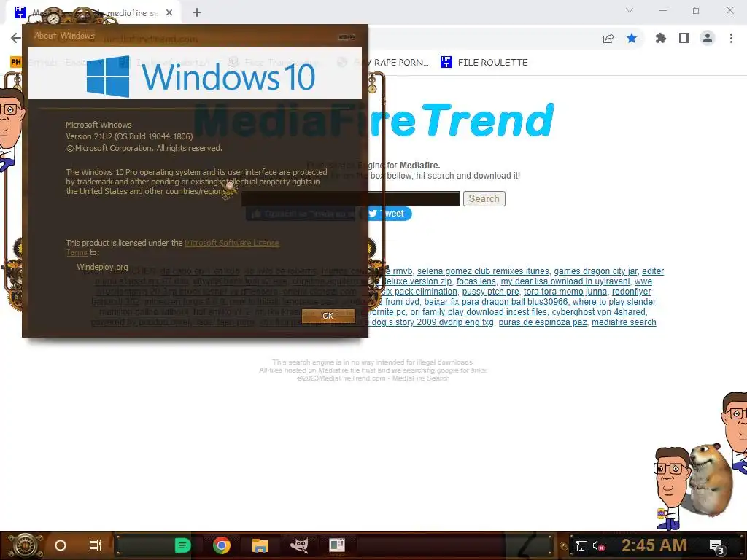Click OK in the About Windows dialog

[328, 316]
